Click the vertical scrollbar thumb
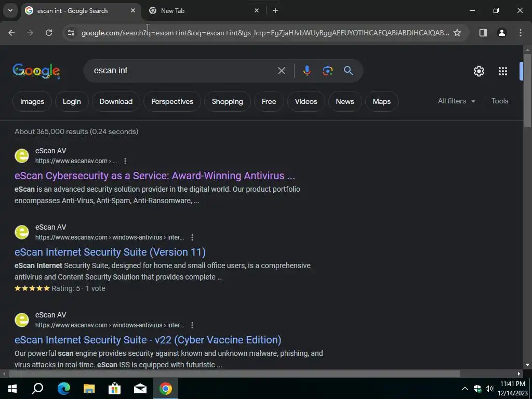532x399 pixels. [527, 90]
